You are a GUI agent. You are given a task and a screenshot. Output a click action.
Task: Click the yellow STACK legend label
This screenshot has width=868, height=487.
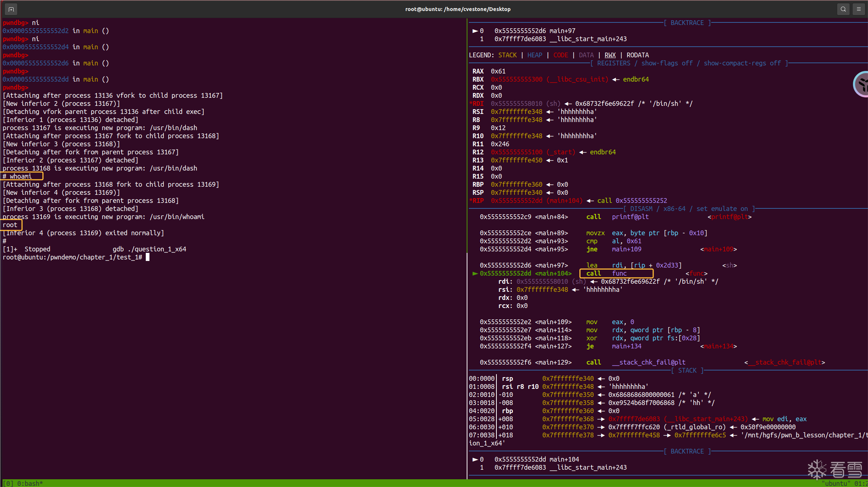[x=507, y=55]
